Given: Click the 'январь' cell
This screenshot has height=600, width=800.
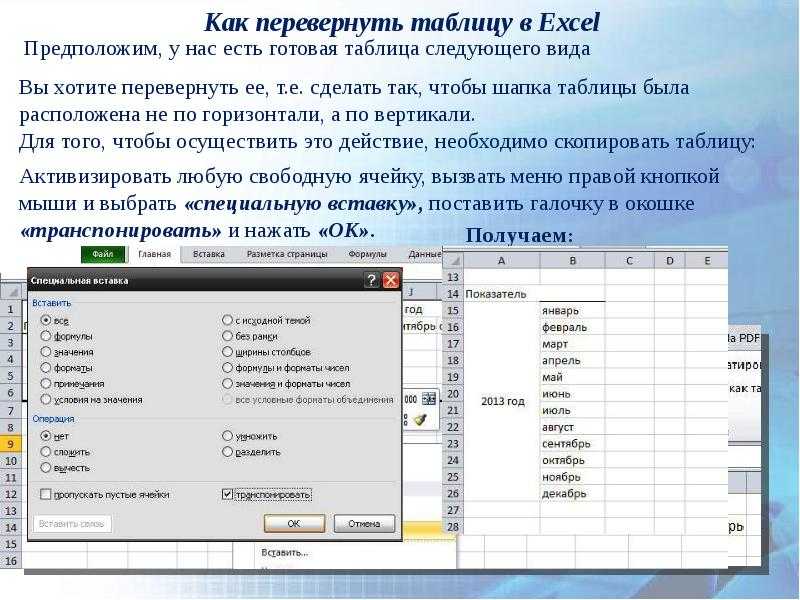Looking at the screenshot, I should [572, 311].
